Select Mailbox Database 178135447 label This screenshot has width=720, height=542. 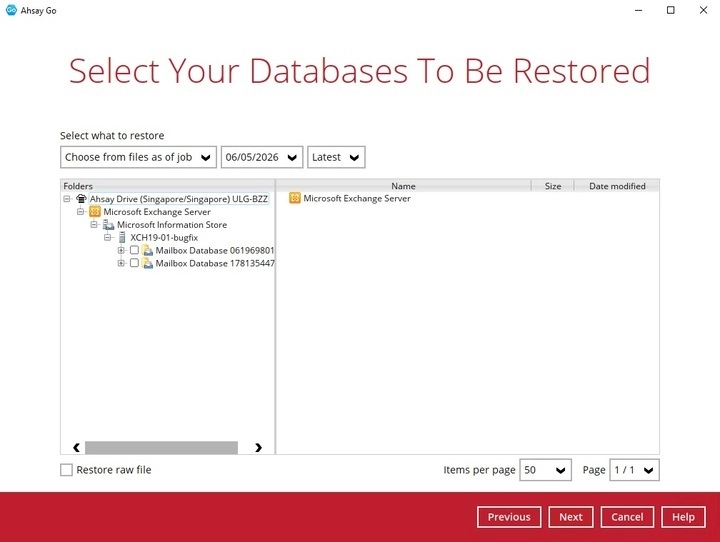(x=215, y=263)
